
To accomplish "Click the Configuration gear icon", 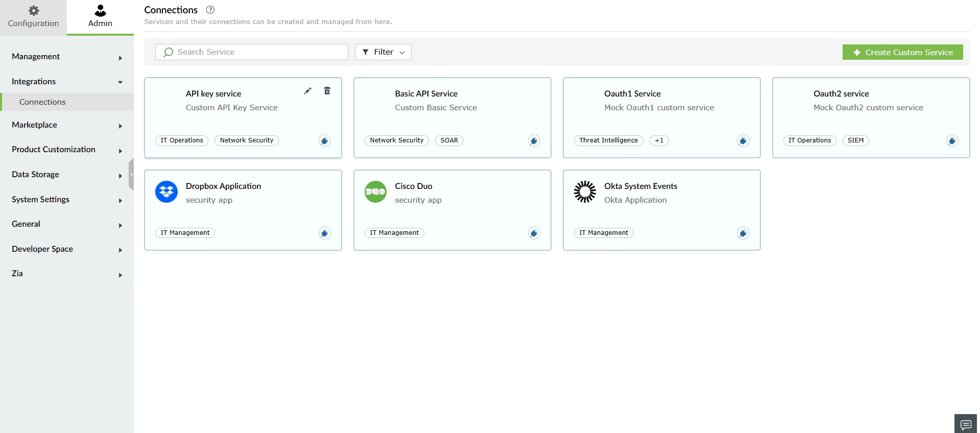I will (x=34, y=11).
